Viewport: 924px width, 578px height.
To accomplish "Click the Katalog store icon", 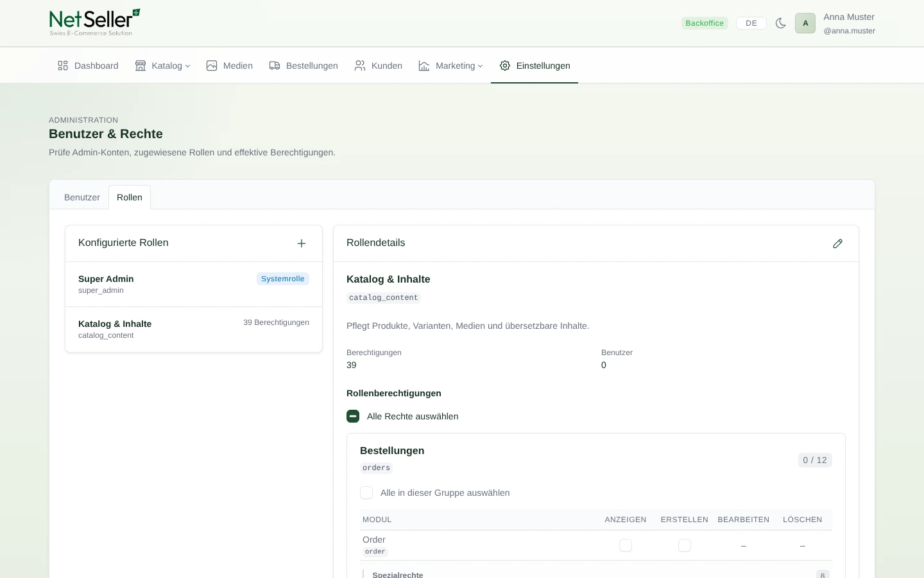I will coord(141,66).
